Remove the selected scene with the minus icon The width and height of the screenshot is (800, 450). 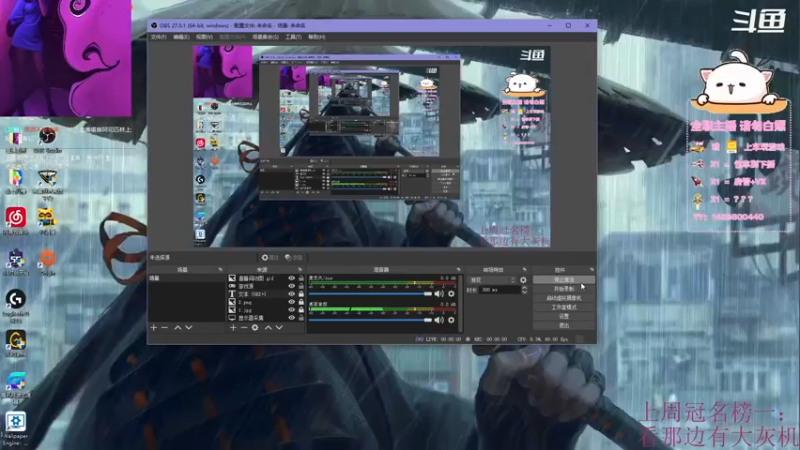pyautogui.click(x=164, y=328)
